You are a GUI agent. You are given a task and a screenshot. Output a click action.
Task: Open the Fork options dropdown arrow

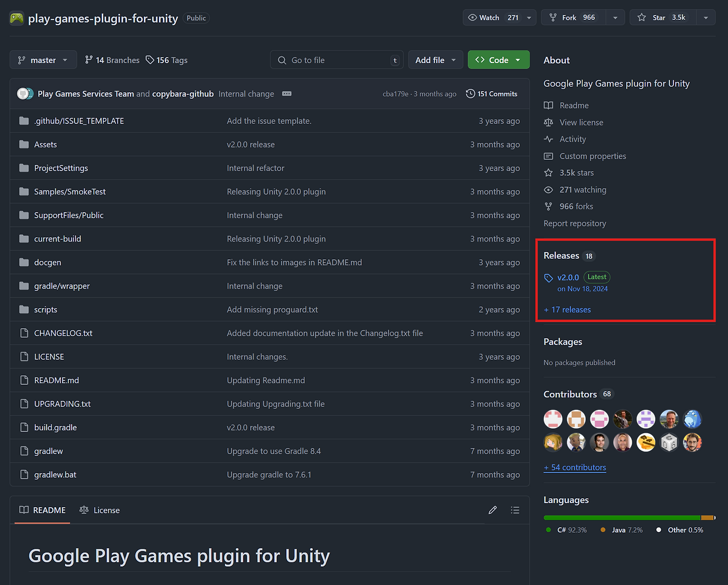click(615, 18)
